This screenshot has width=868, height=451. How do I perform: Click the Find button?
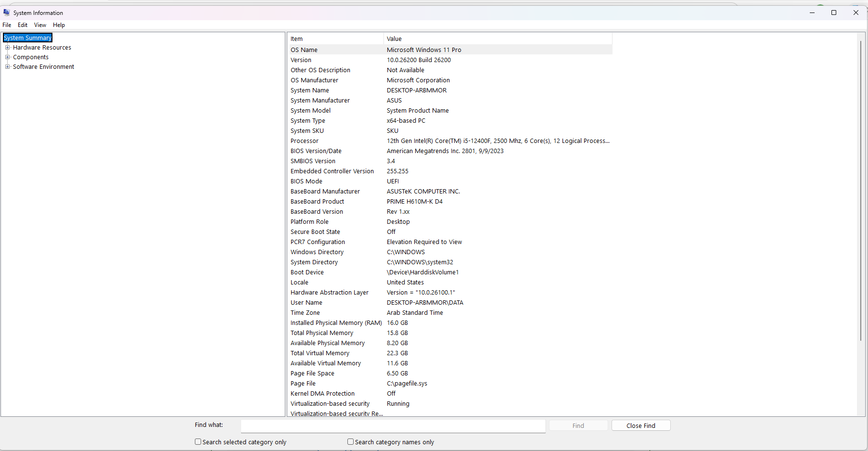coord(578,425)
